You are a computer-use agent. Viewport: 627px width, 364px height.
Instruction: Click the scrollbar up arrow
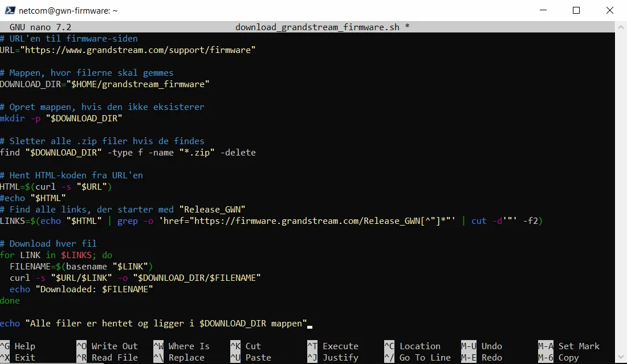tap(621, 27)
